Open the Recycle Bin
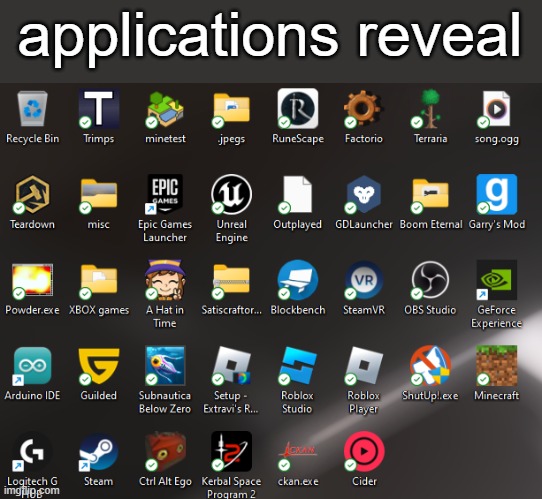The width and height of the screenshot is (542, 499). [x=32, y=109]
